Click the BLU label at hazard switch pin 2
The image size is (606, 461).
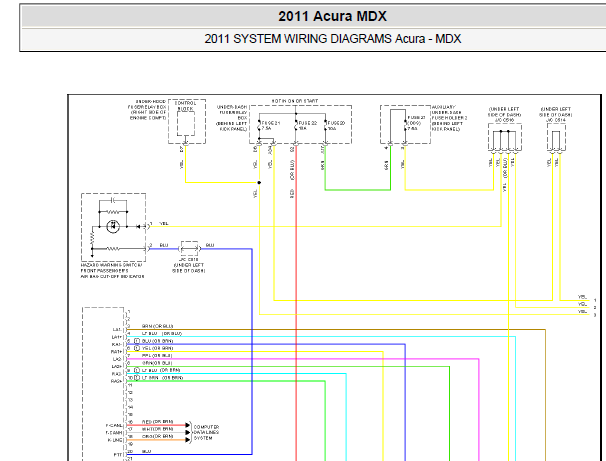[x=164, y=245]
